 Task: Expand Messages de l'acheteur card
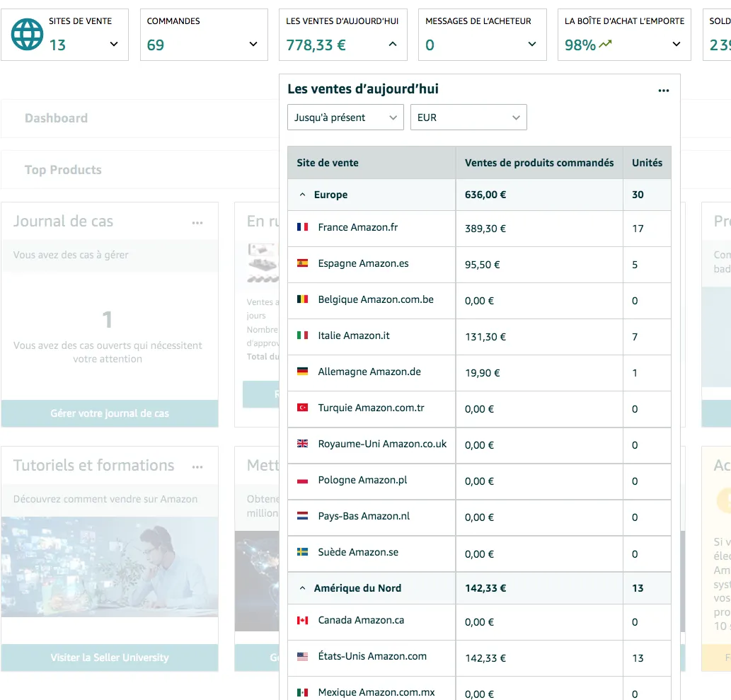(x=532, y=45)
